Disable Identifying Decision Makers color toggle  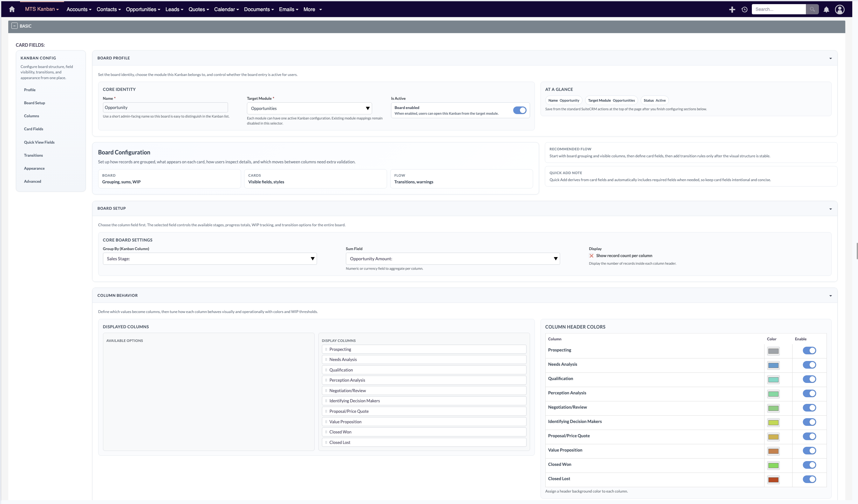tap(809, 422)
